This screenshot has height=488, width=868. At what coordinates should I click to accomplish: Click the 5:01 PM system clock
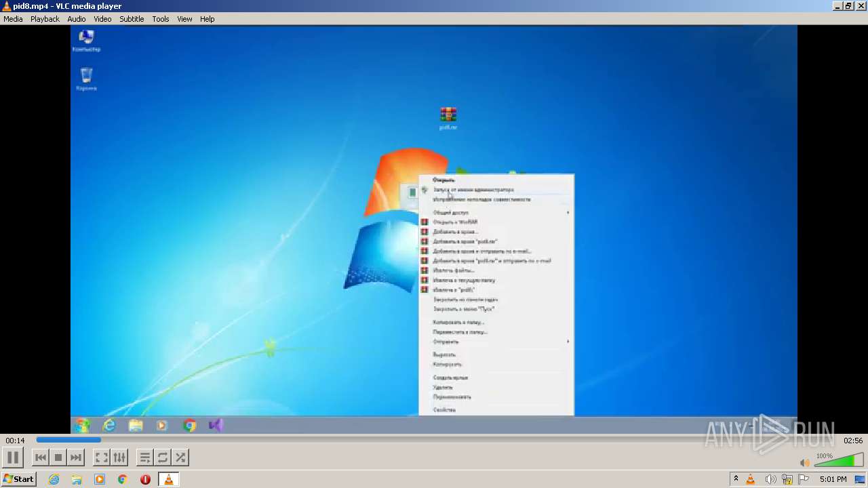pyautogui.click(x=833, y=479)
